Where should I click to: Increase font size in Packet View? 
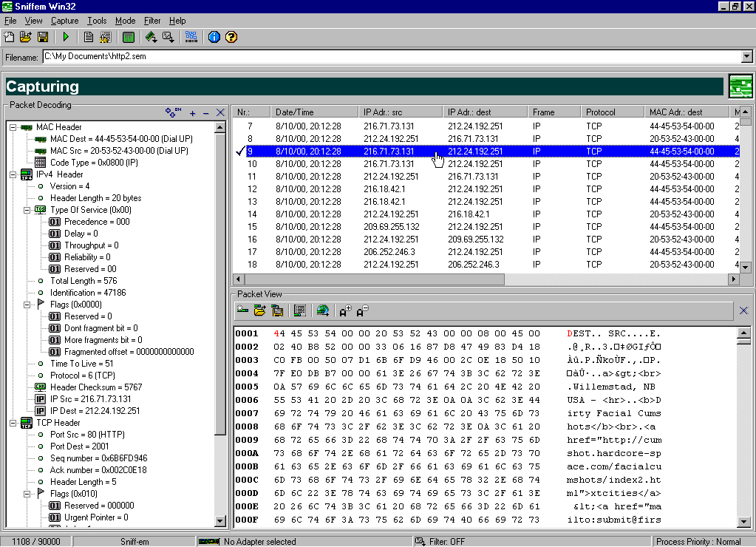[345, 311]
